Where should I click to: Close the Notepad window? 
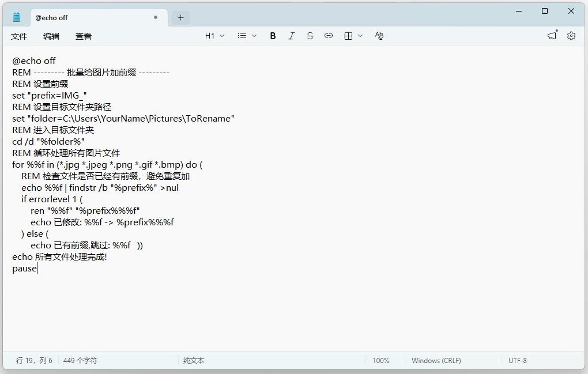click(571, 12)
